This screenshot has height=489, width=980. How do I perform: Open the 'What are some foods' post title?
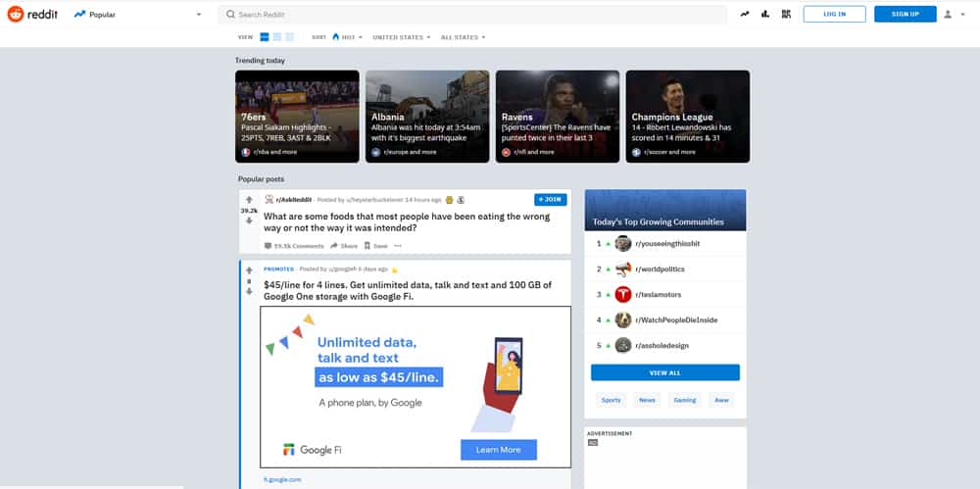pyautogui.click(x=407, y=222)
